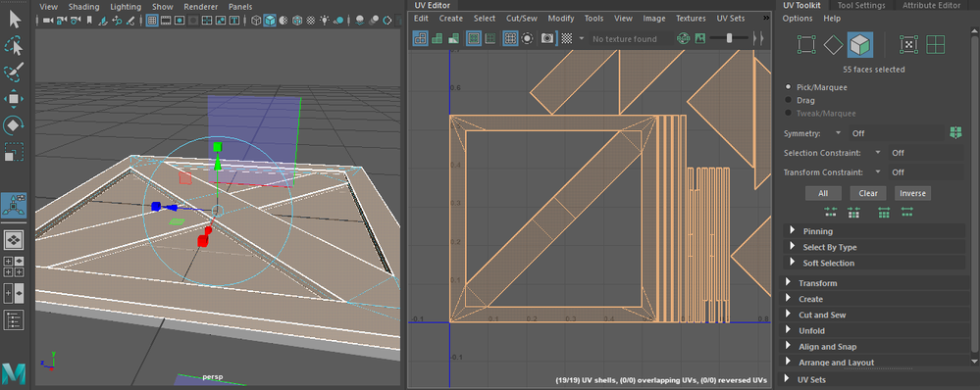Switch to the Tool Settings tab

coord(861,5)
